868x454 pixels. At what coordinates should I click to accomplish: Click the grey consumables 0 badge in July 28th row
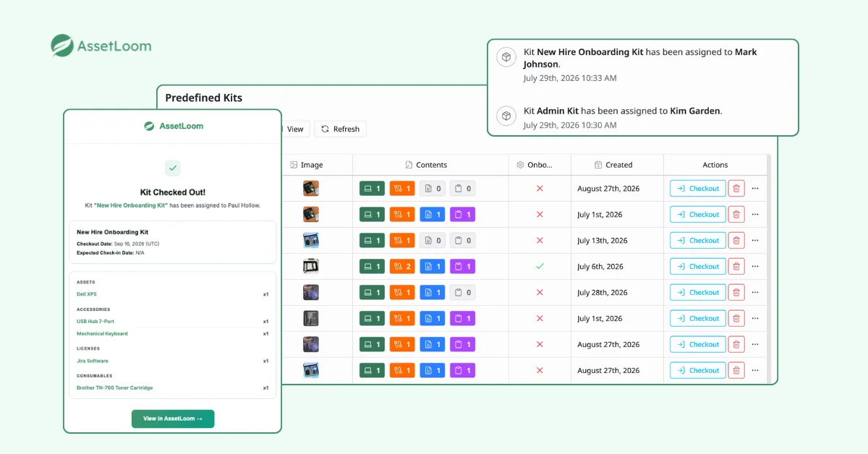point(462,292)
